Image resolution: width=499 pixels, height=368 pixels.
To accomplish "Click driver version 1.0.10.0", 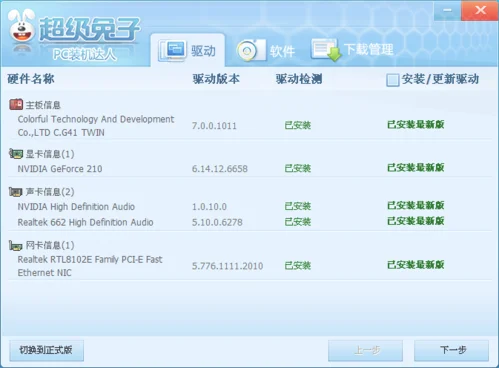I will 209,207.
